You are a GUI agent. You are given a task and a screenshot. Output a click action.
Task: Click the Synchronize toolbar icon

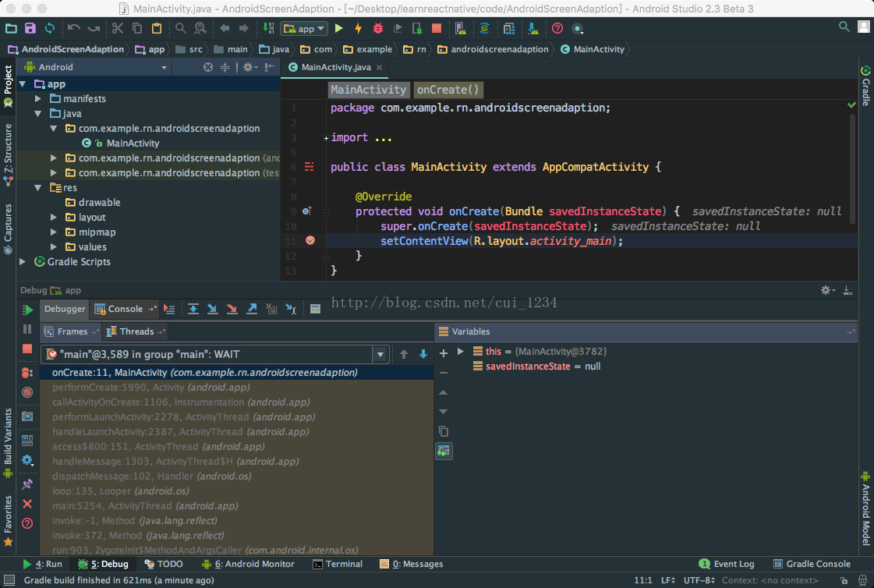tap(50, 28)
